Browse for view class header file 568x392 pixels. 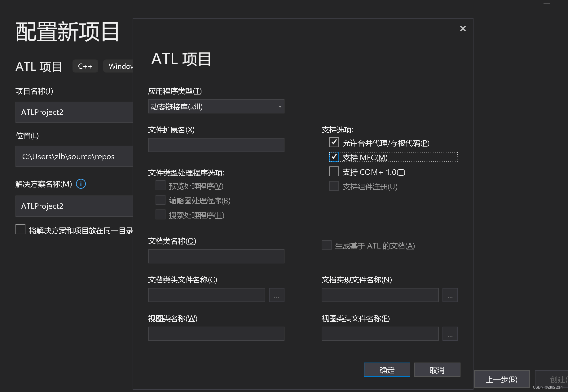tap(450, 334)
